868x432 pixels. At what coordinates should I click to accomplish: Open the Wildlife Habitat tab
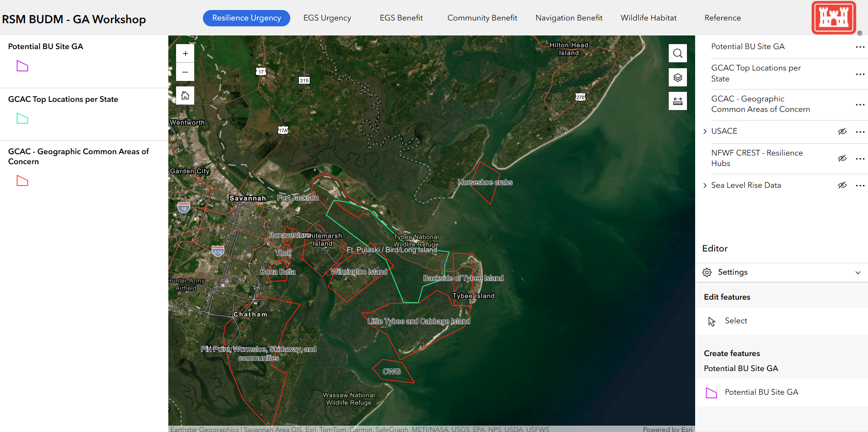[648, 18]
